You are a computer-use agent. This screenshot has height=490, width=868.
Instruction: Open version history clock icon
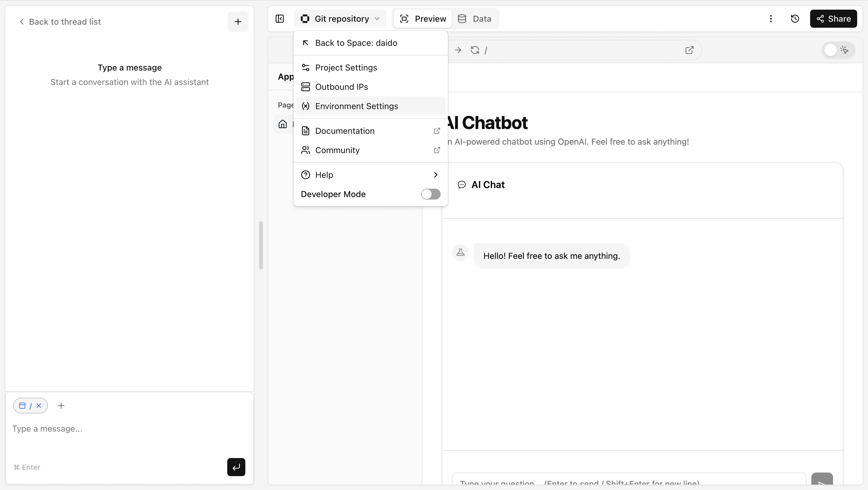tap(795, 19)
